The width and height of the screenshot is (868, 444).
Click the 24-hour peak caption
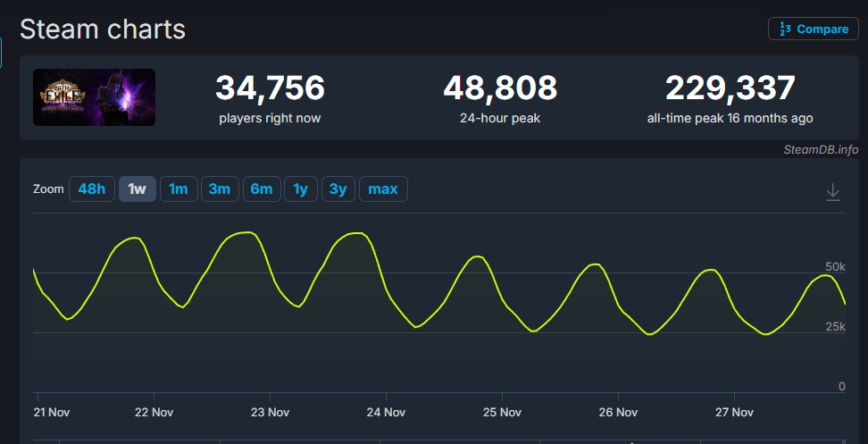point(500,119)
